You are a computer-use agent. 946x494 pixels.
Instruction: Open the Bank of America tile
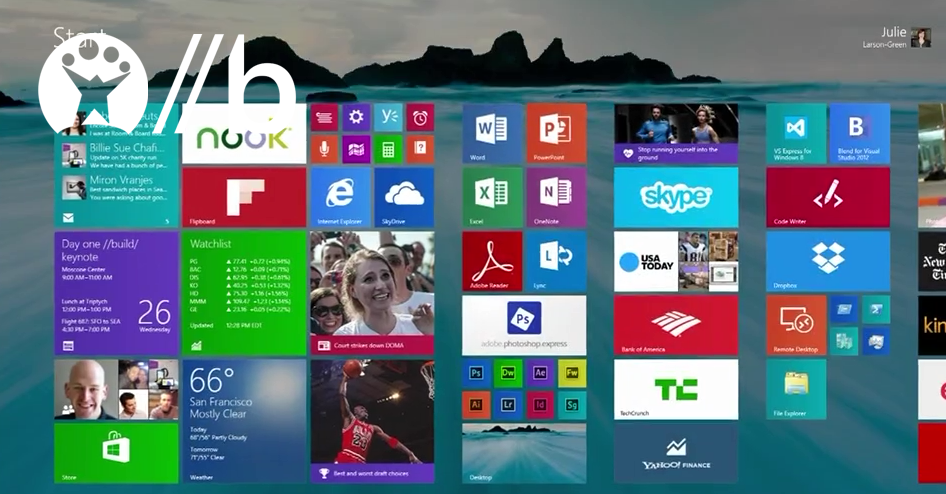click(x=676, y=325)
